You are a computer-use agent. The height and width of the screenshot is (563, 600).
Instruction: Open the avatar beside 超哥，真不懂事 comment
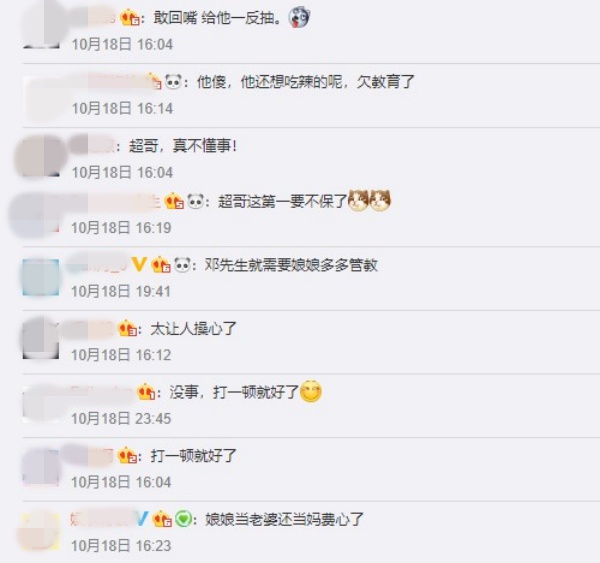coord(41,156)
